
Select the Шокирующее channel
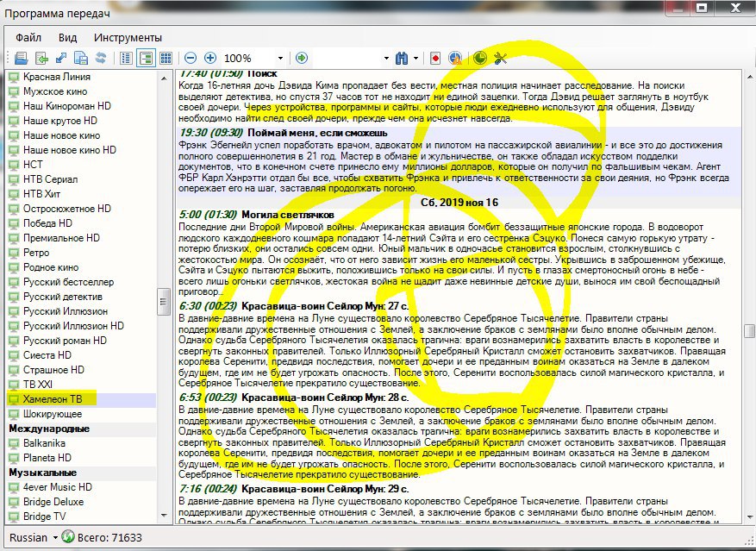(x=53, y=414)
